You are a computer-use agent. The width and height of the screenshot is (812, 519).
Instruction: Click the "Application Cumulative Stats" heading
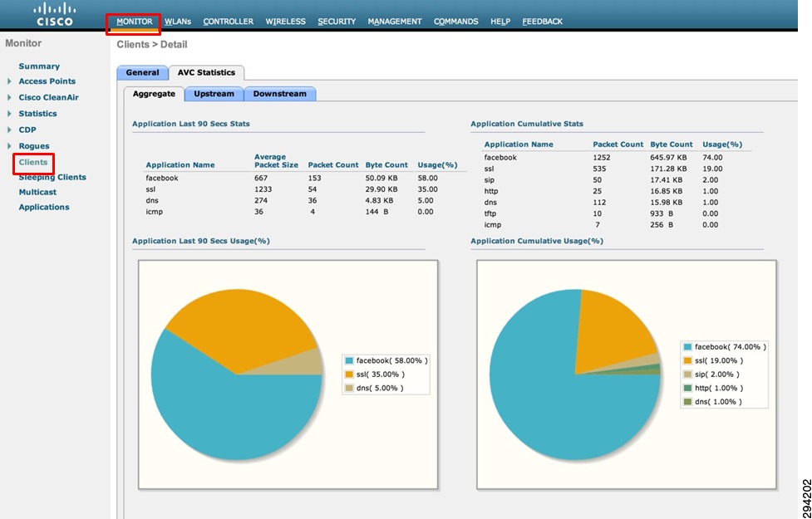[x=527, y=124]
